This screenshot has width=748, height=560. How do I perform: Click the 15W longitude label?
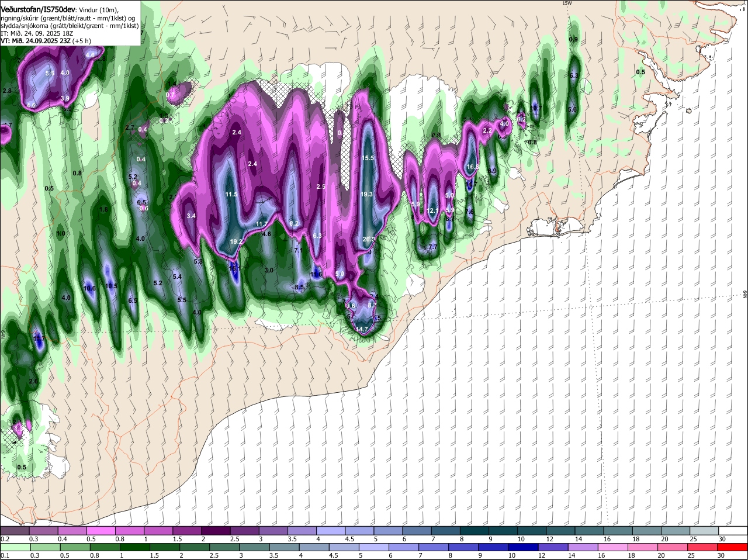pos(566,3)
